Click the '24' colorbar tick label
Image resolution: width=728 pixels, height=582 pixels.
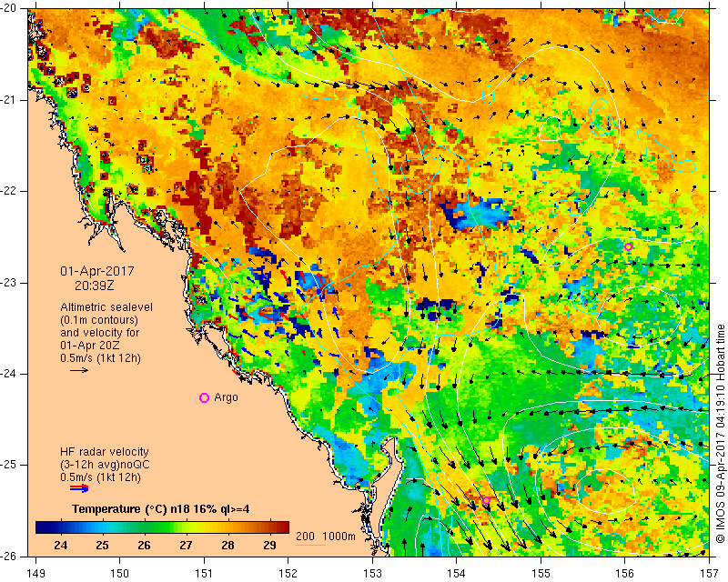[x=60, y=545]
